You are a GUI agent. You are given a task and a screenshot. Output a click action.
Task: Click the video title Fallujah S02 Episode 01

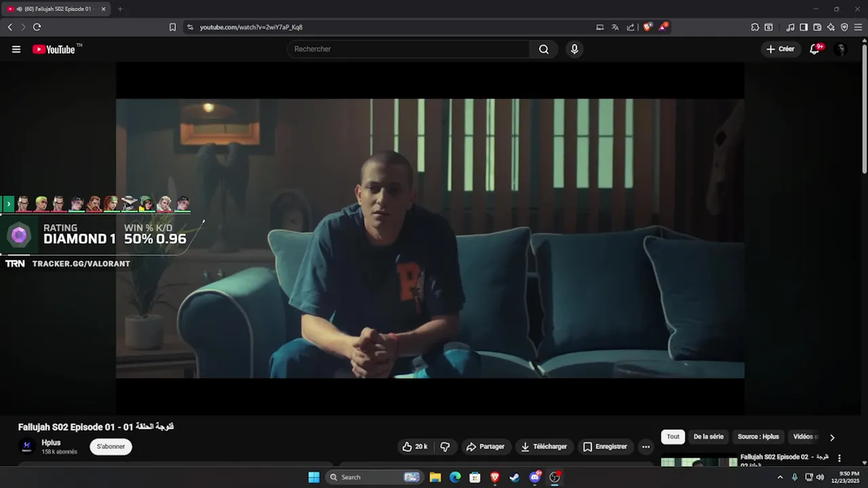96,427
